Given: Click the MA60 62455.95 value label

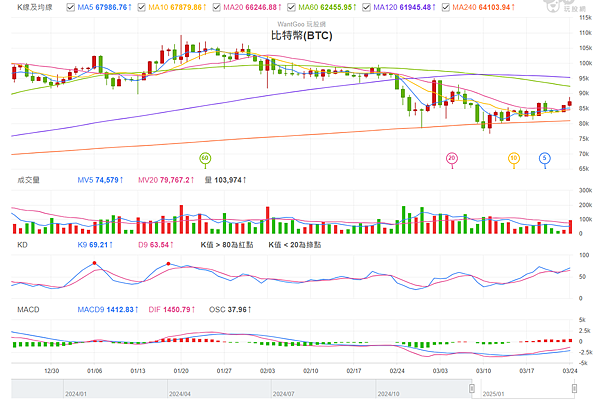Looking at the screenshot, I should click(327, 7).
